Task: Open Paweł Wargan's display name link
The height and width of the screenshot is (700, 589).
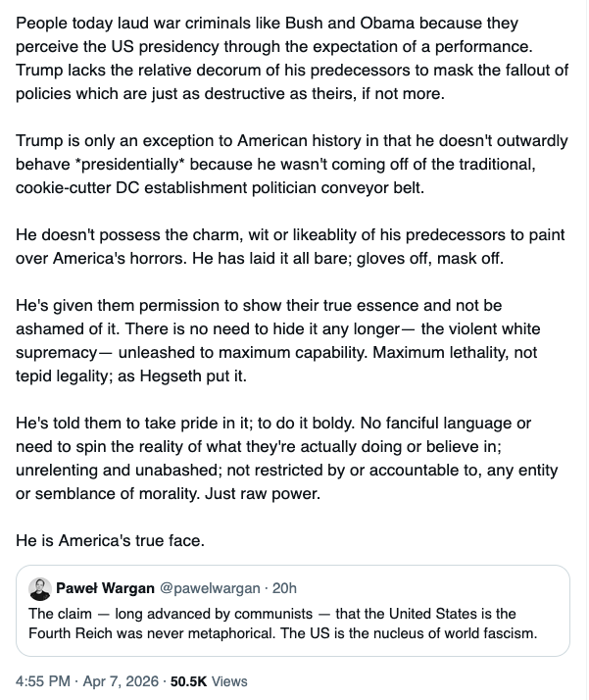Action: pyautogui.click(x=103, y=588)
